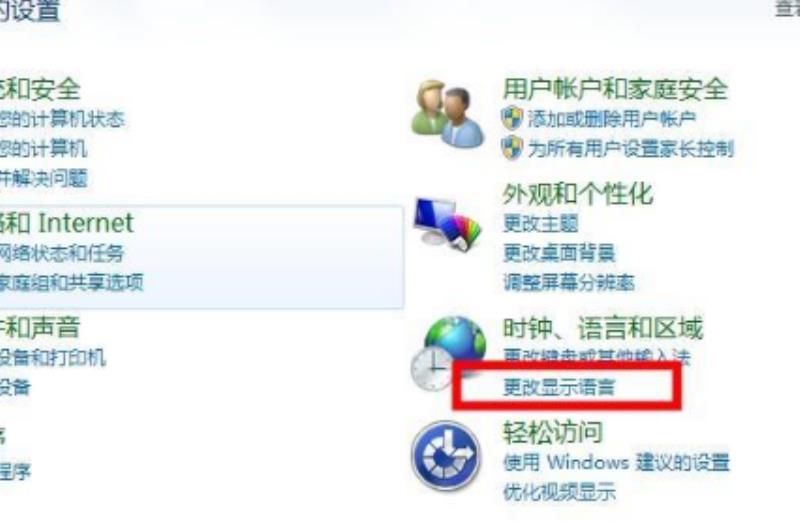Select 更改主题 link
The height and width of the screenshot is (522, 800).
pyautogui.click(x=540, y=223)
